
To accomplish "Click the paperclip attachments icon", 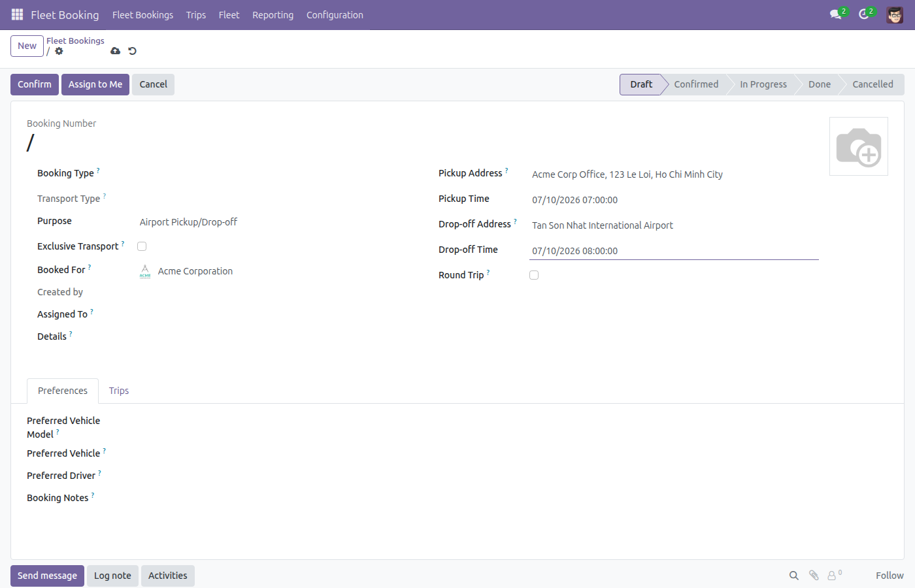I will click(x=814, y=576).
